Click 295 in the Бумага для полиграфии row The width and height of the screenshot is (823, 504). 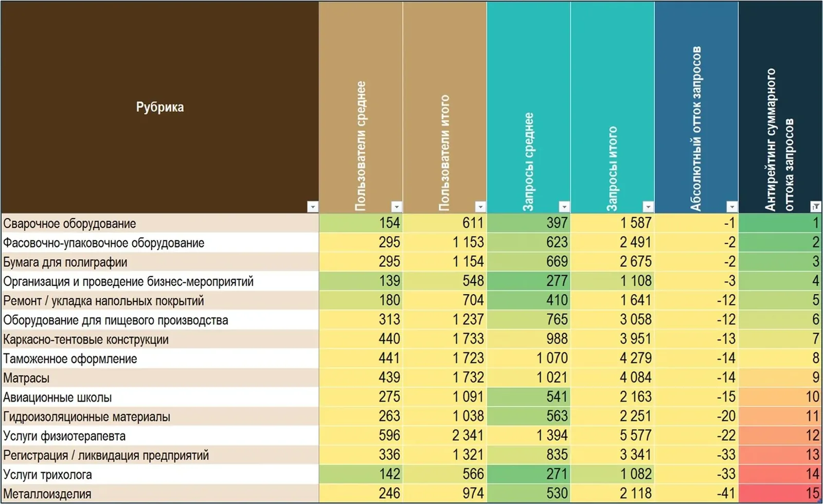[x=361, y=262]
